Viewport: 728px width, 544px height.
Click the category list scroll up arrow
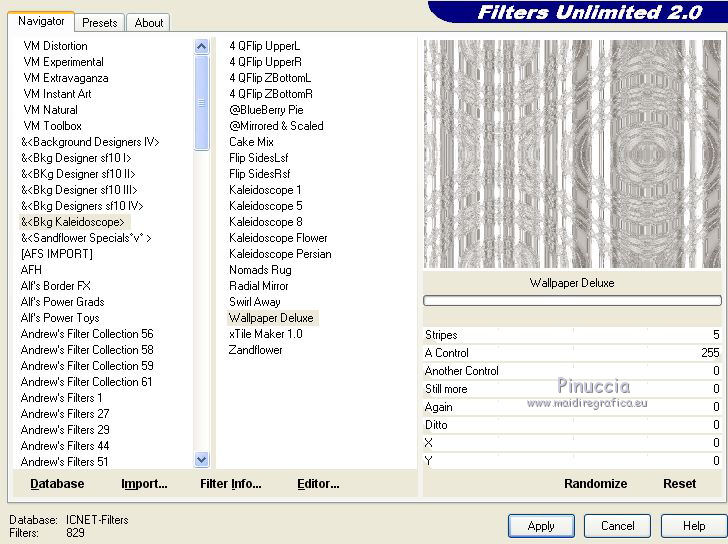tap(202, 46)
